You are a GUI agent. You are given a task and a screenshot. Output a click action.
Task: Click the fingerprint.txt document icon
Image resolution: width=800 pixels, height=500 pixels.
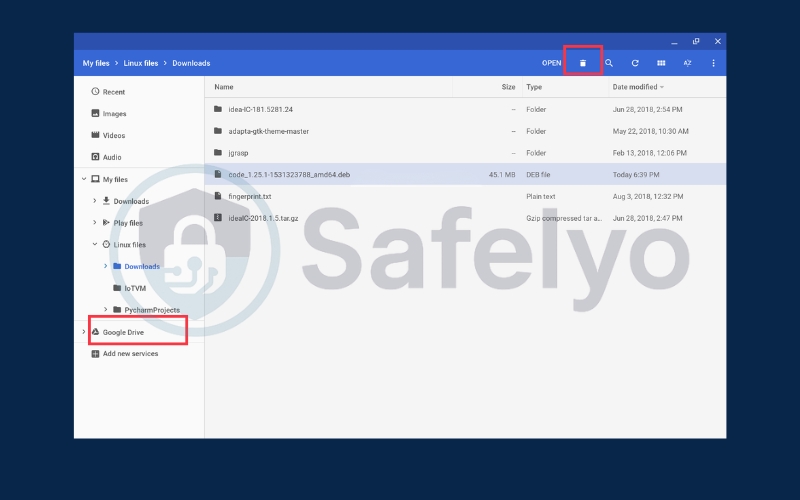click(218, 196)
